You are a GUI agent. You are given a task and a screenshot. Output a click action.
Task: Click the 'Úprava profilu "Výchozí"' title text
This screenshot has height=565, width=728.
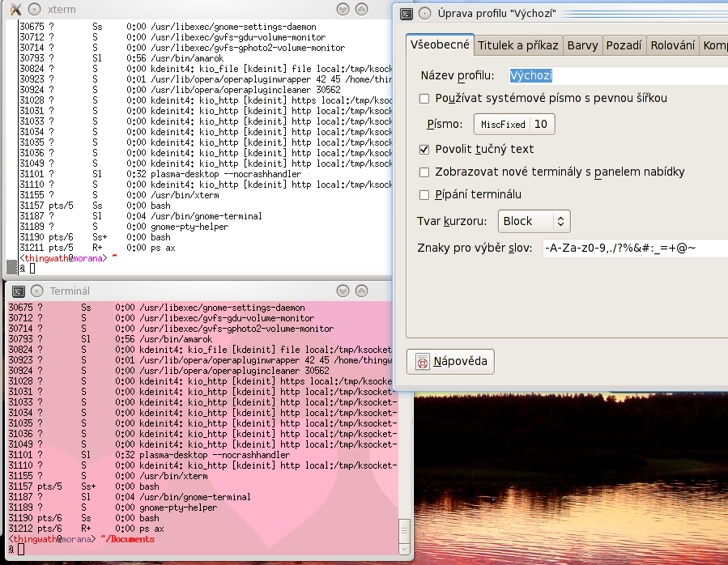496,14
